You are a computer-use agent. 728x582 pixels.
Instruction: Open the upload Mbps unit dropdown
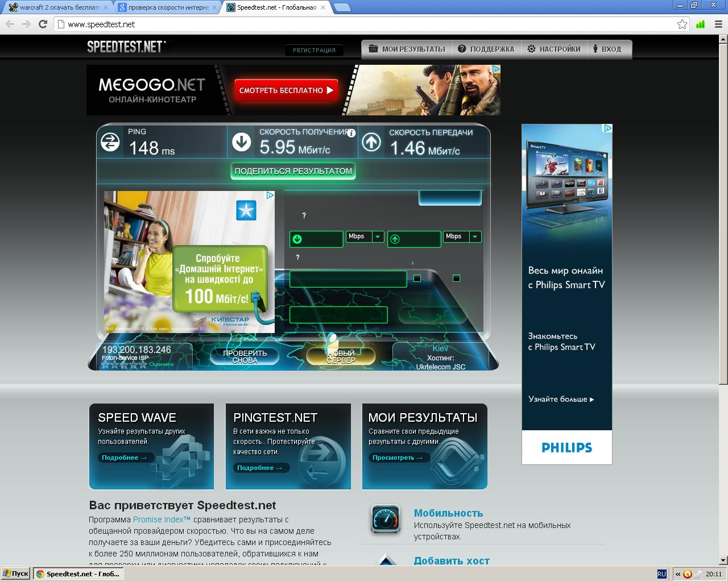pos(475,236)
